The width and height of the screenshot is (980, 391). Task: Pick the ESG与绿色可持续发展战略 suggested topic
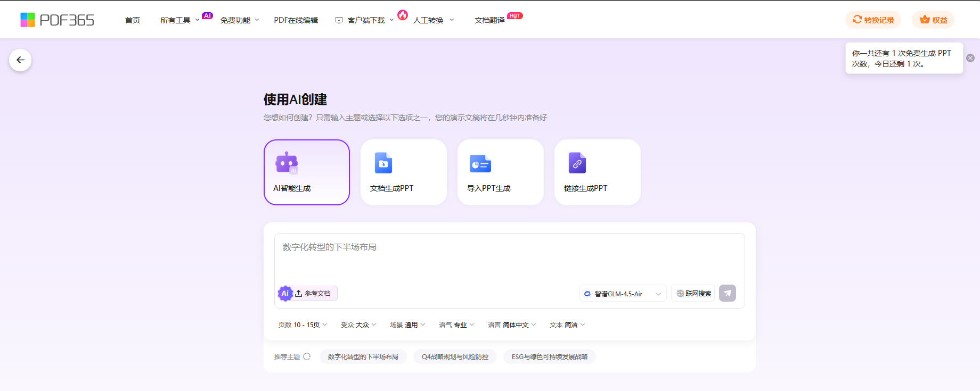pyautogui.click(x=550, y=356)
